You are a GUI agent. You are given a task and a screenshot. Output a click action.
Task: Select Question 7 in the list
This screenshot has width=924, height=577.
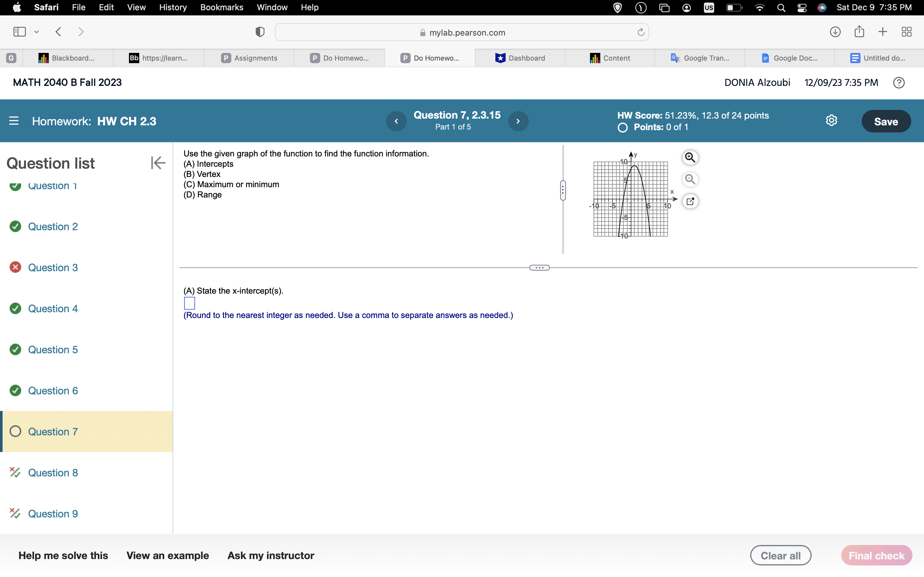[53, 431]
